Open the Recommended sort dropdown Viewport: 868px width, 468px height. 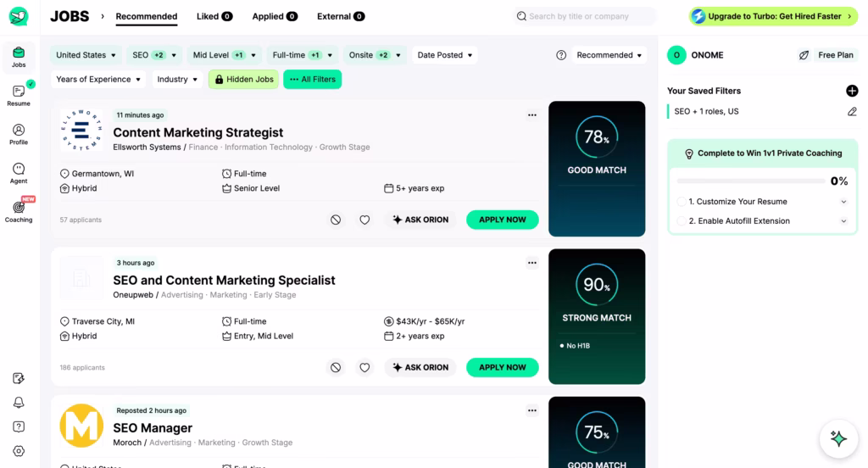tap(609, 55)
